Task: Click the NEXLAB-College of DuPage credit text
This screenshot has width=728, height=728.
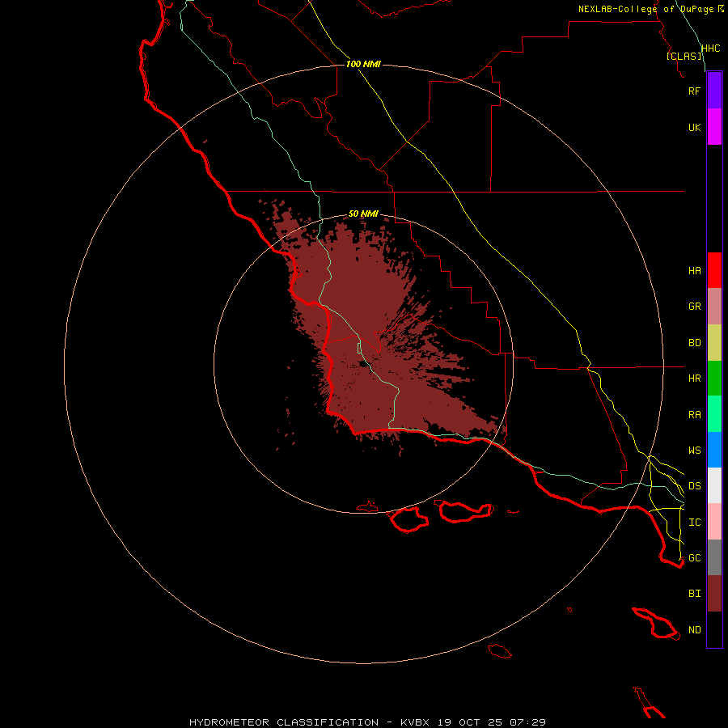Action: click(x=645, y=9)
